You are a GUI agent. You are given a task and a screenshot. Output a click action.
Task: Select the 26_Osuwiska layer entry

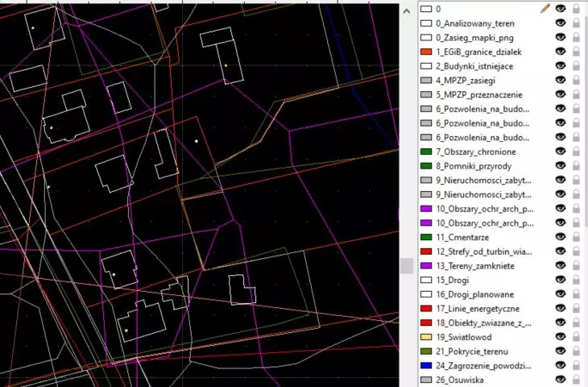tap(459, 380)
